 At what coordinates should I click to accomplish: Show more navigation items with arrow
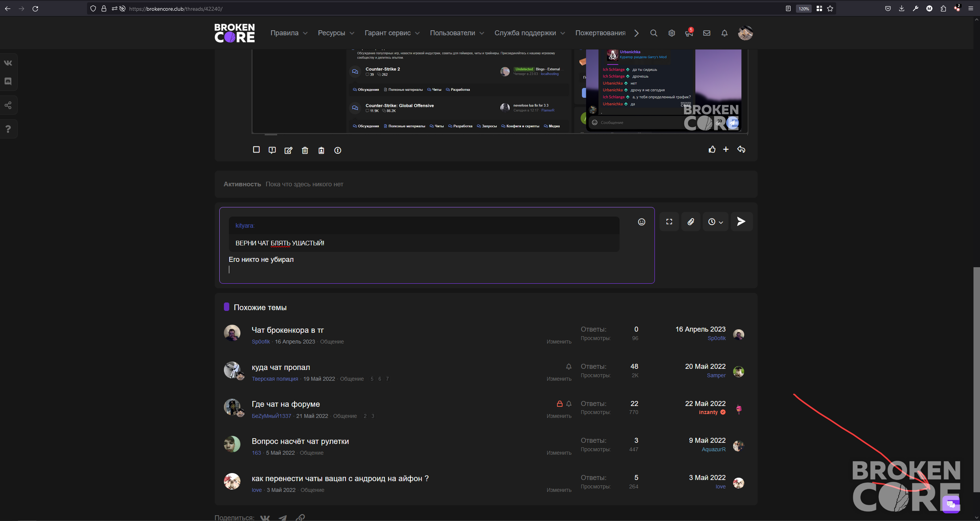[636, 33]
